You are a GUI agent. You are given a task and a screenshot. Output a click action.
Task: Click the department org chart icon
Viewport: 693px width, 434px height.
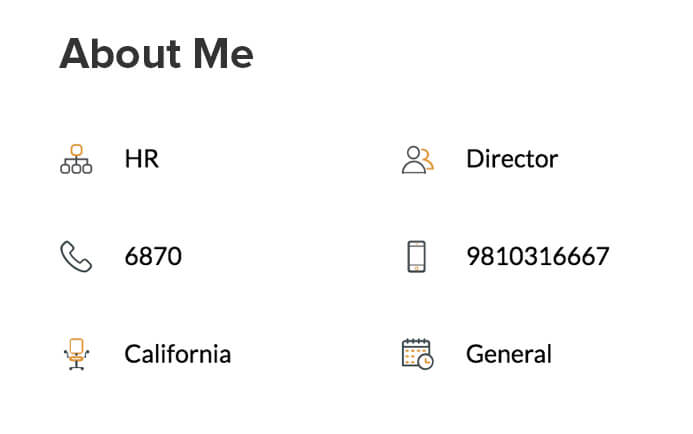click(x=76, y=159)
